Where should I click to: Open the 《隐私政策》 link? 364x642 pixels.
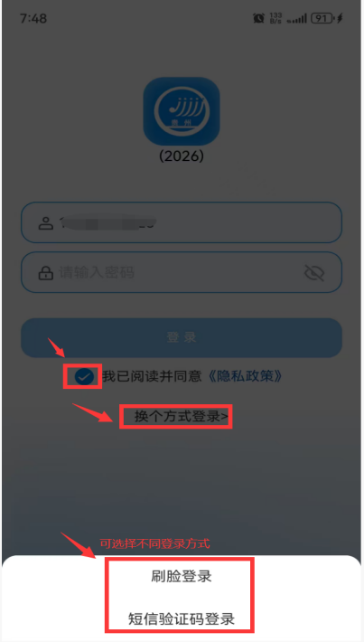pos(246,376)
